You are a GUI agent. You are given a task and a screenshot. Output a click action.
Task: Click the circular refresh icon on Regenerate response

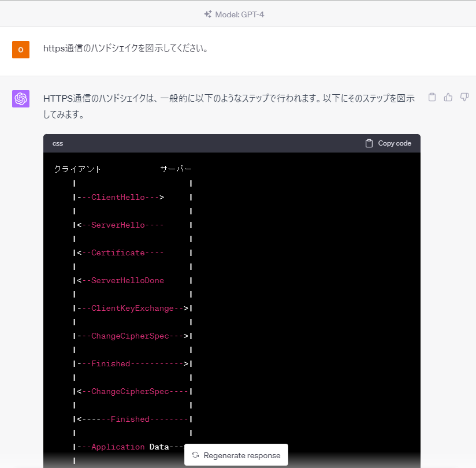point(194,455)
